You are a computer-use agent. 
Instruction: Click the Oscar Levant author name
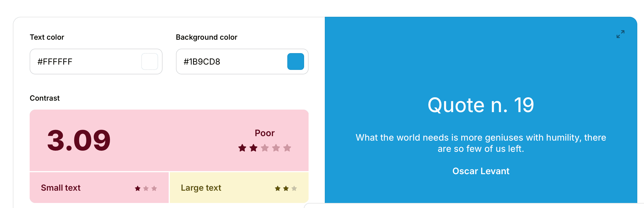tap(481, 171)
